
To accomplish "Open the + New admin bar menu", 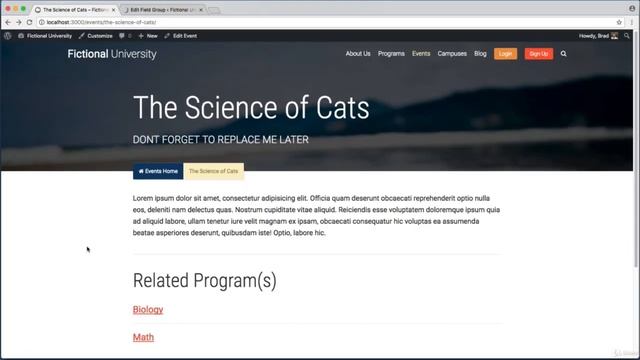I will tap(148, 36).
